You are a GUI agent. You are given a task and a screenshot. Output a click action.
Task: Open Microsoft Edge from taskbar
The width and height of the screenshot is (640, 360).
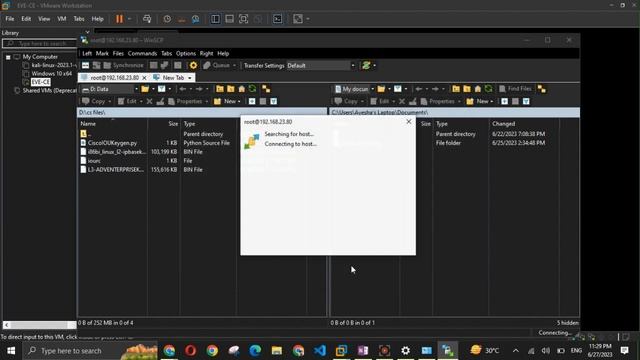click(x=255, y=351)
